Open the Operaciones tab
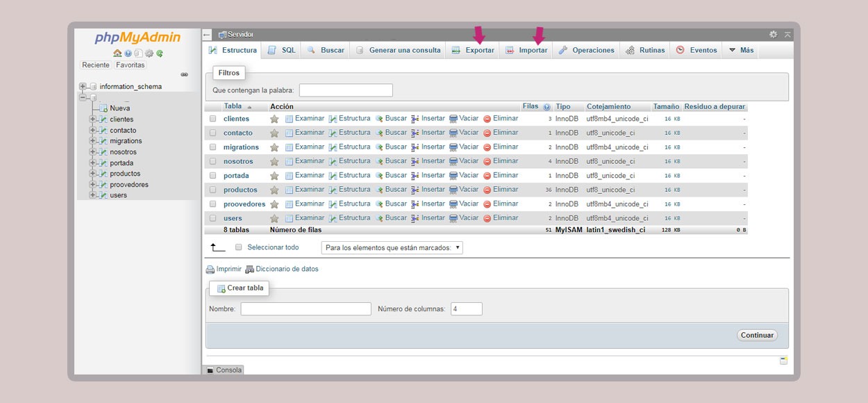868x403 pixels. [587, 50]
